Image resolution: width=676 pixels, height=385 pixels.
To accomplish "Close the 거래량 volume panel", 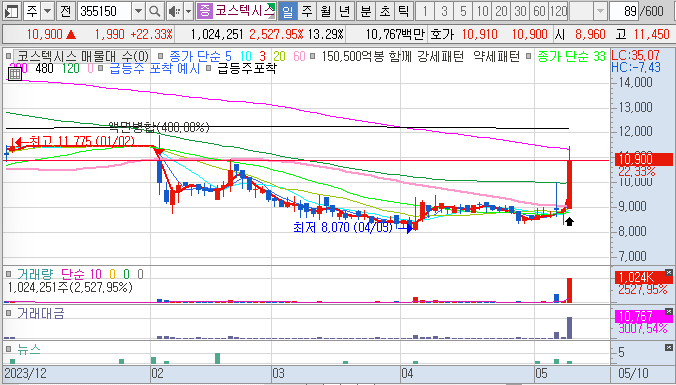I will click(x=668, y=272).
